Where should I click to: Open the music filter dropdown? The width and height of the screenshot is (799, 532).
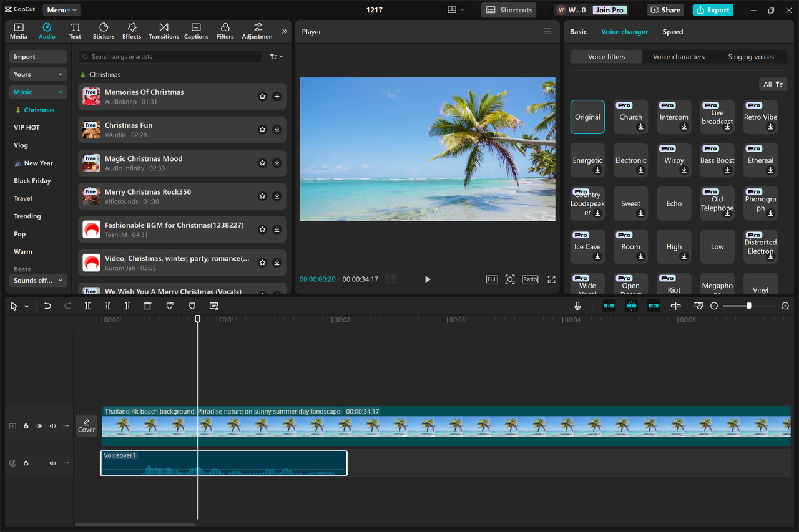(x=276, y=57)
